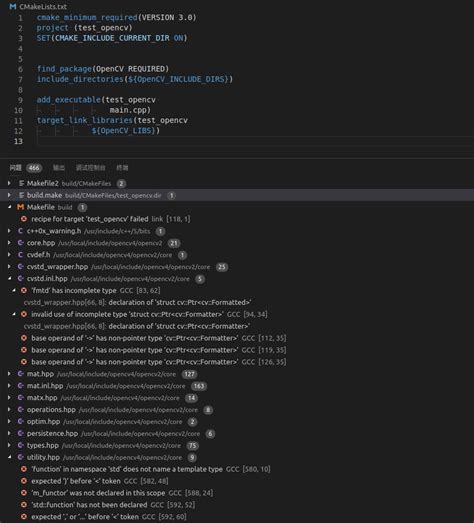This screenshot has width=474, height=523.
Task: Expand the Makefile2 problems group
Action: tap(9, 183)
